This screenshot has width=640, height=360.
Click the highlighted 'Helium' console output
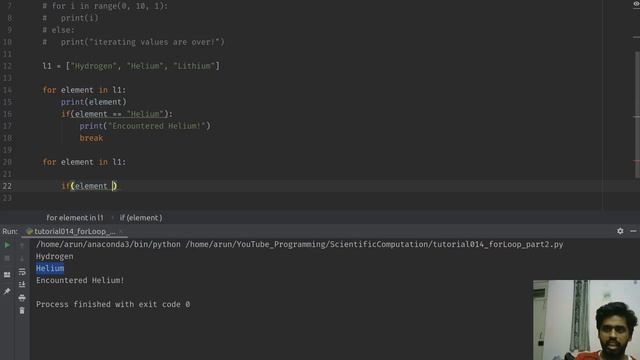point(50,268)
